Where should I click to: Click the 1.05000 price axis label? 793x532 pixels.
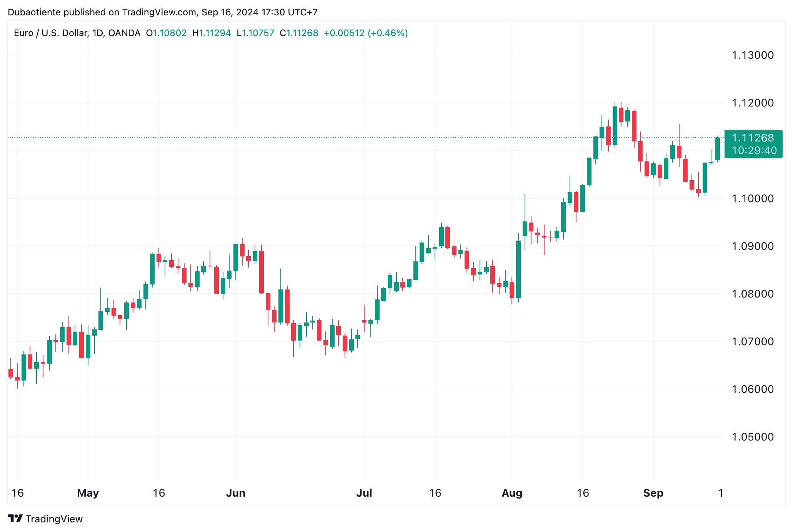(753, 437)
